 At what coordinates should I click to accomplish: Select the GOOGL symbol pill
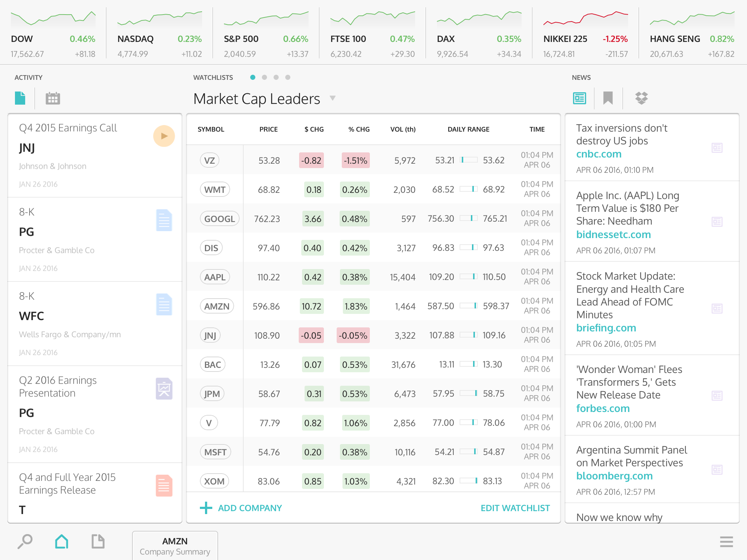point(220,219)
